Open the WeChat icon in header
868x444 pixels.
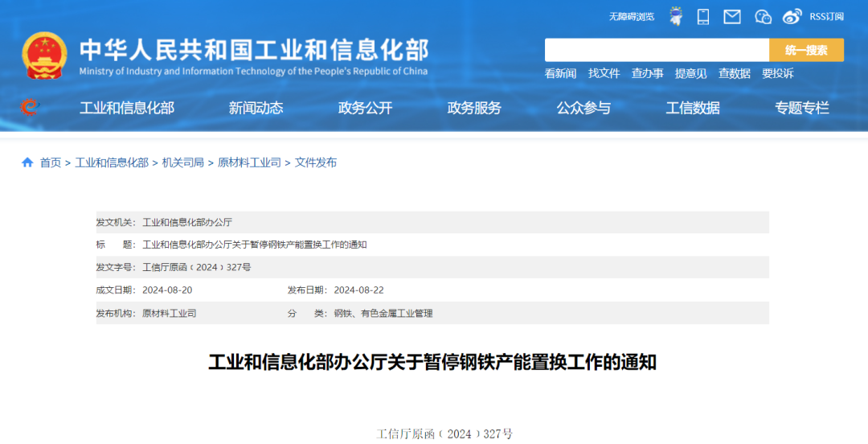(763, 17)
